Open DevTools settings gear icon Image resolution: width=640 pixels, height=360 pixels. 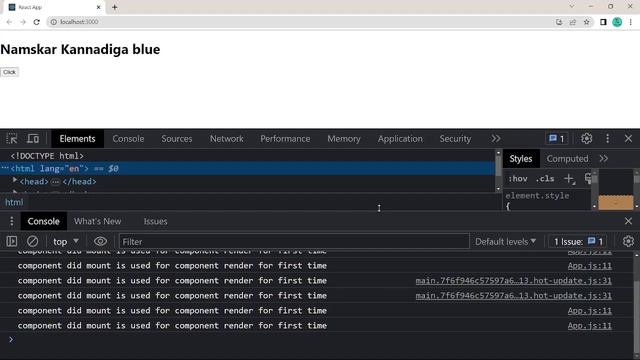tap(587, 139)
